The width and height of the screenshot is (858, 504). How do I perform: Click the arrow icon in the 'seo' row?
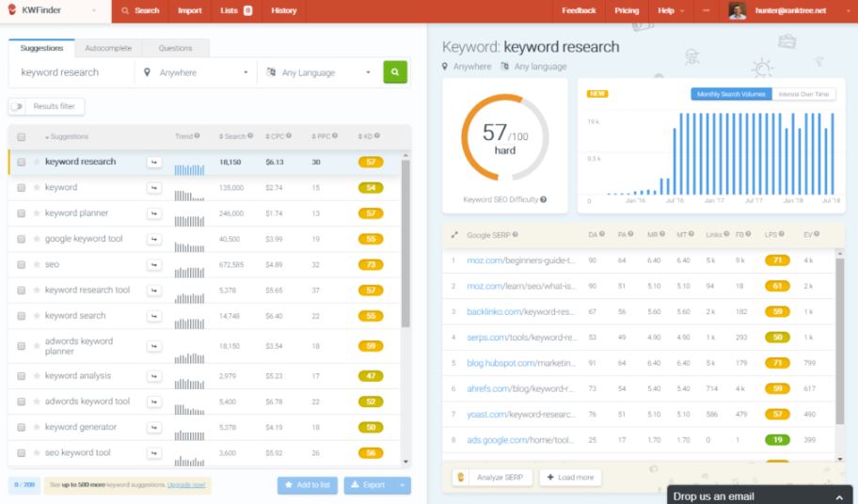[154, 265]
